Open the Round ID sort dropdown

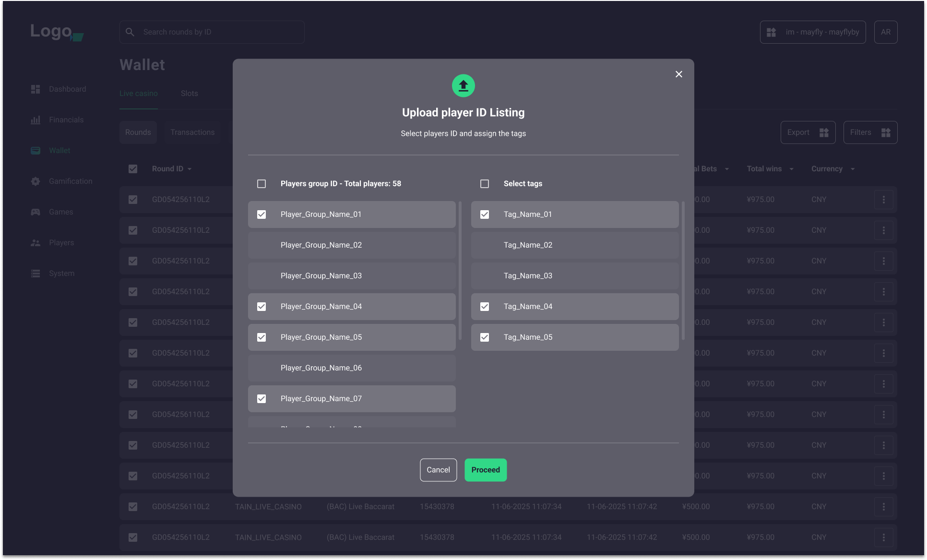(x=190, y=168)
